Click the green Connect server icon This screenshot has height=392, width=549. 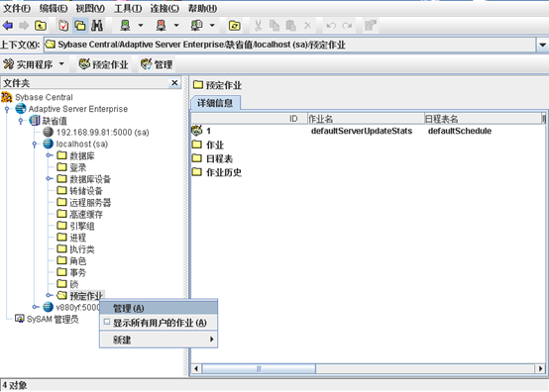125,26
